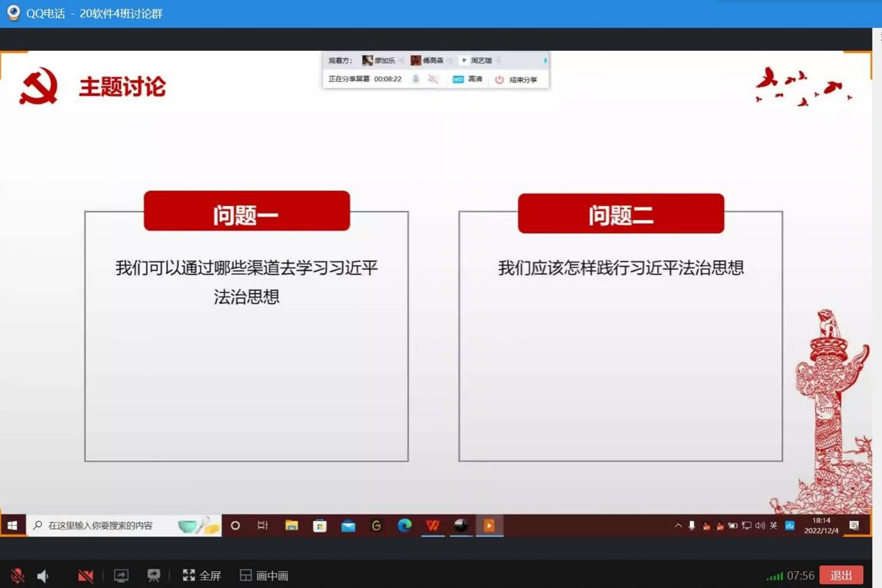Open the 高清 HD quality selector
Image resolution: width=882 pixels, height=588 pixels.
(x=468, y=79)
